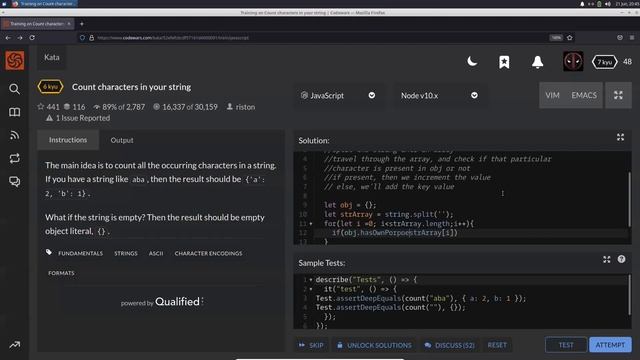Click the CHARACTER ENCODINGS tag
640x360 pixels.
[208, 253]
